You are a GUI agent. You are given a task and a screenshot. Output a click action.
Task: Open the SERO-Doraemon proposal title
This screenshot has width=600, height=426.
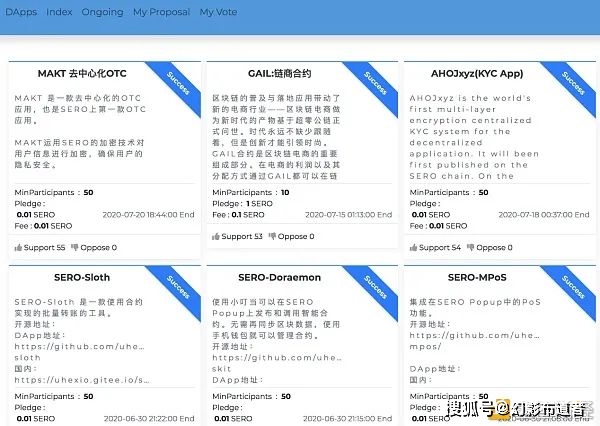(279, 277)
